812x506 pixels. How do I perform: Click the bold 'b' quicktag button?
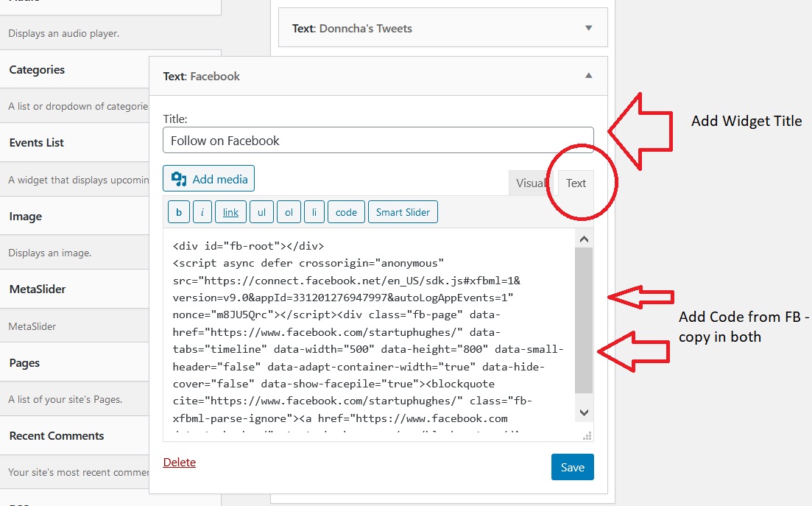(179, 212)
